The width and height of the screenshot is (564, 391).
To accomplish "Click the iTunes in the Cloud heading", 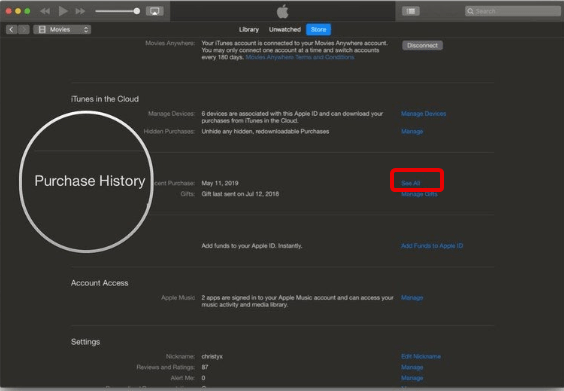I will tap(105, 99).
